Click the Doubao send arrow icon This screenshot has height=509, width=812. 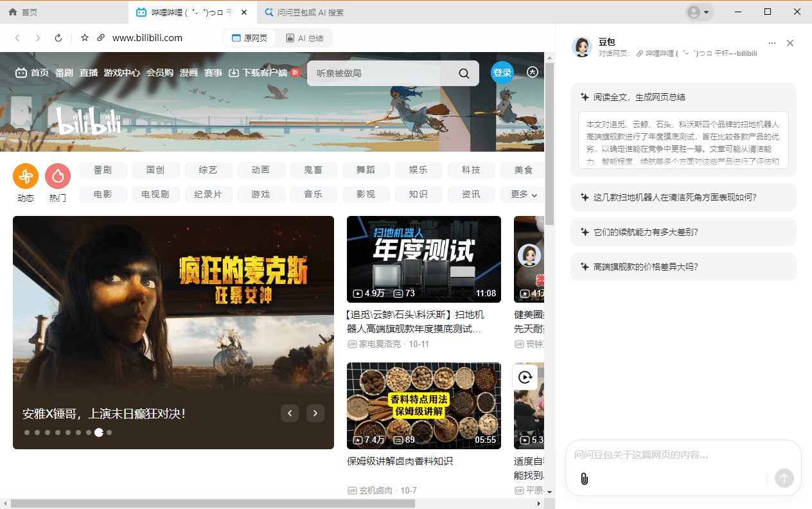tap(784, 478)
